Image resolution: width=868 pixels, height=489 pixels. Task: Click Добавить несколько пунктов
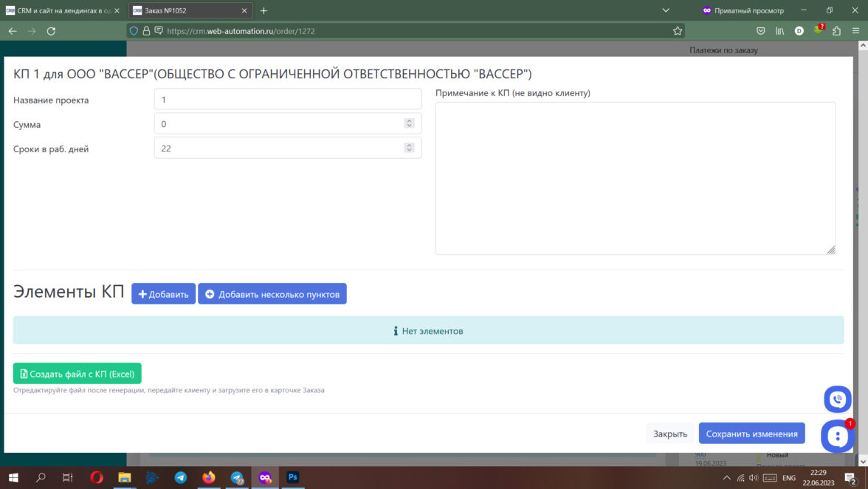click(x=272, y=294)
